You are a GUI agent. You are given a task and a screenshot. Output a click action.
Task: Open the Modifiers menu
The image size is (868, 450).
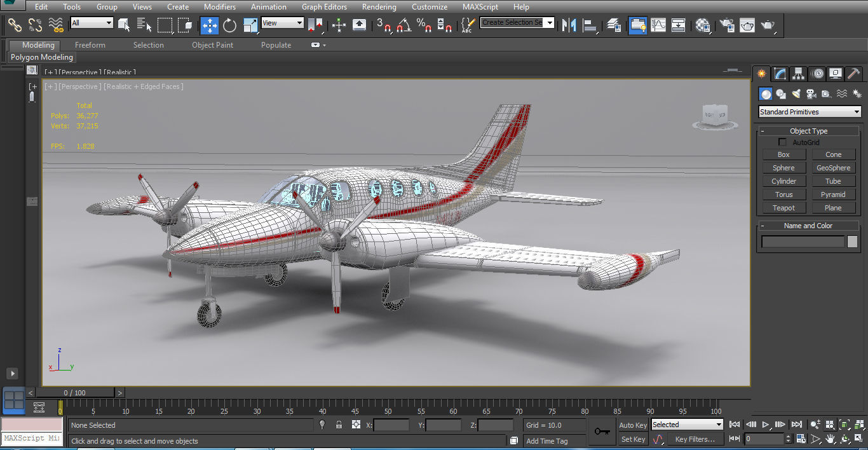[x=220, y=7]
